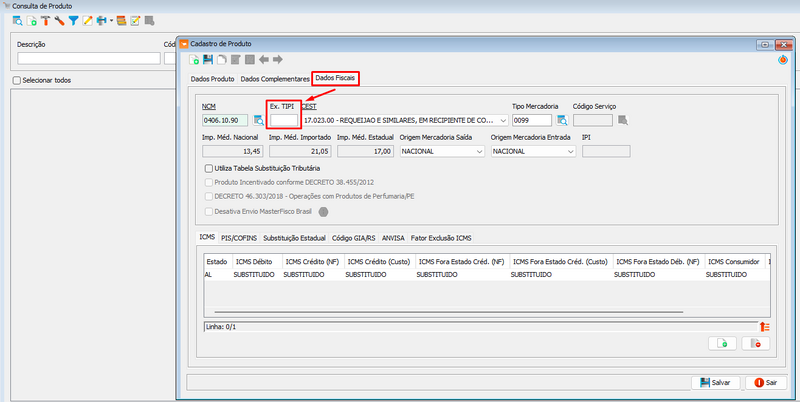
Task: Check the Selecionar todos checkbox
Action: pyautogui.click(x=16, y=80)
